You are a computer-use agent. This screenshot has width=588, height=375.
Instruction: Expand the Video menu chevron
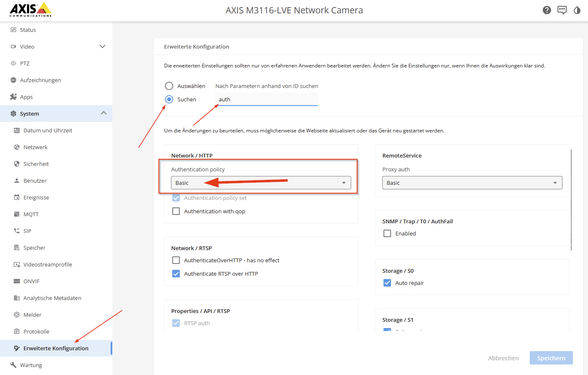102,47
